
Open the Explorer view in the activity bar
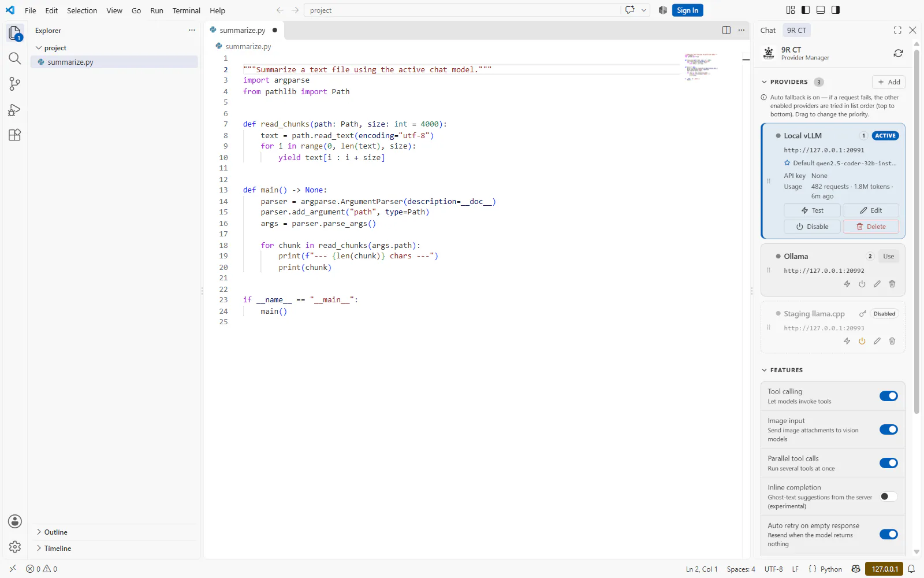pyautogui.click(x=15, y=34)
